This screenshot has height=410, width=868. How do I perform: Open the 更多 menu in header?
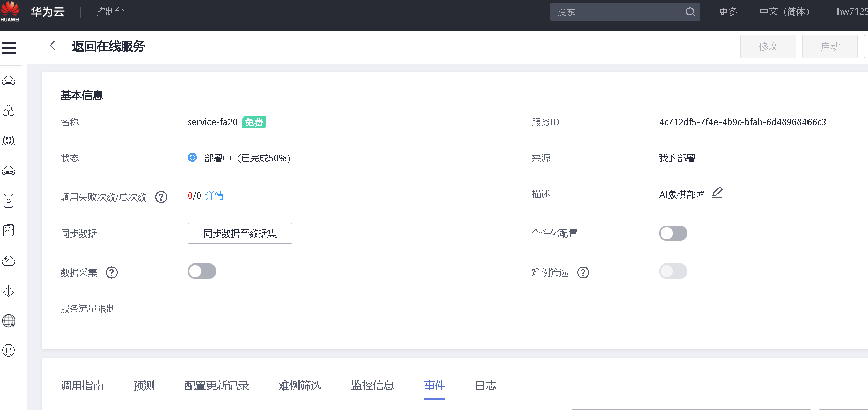tap(728, 12)
